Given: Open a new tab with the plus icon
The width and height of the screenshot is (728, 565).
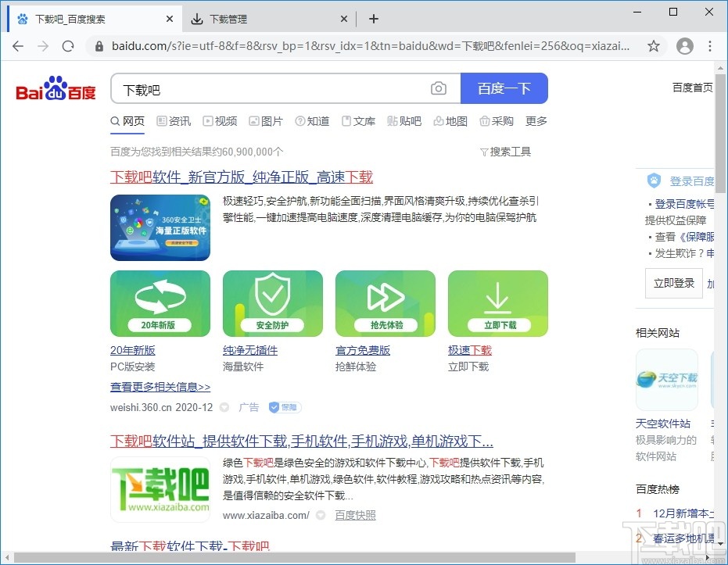Looking at the screenshot, I should click(x=374, y=18).
